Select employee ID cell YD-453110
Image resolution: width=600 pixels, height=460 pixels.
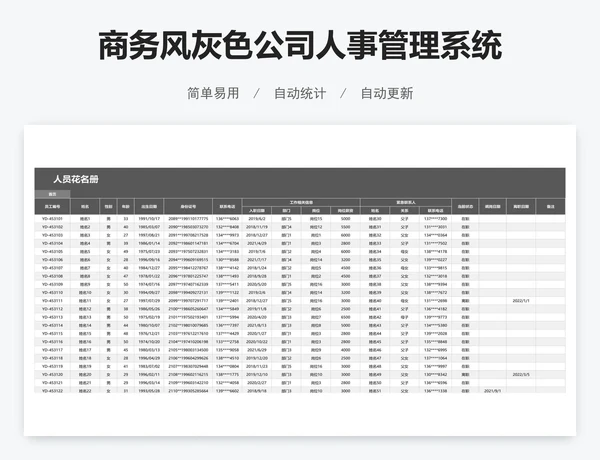[x=52, y=293]
